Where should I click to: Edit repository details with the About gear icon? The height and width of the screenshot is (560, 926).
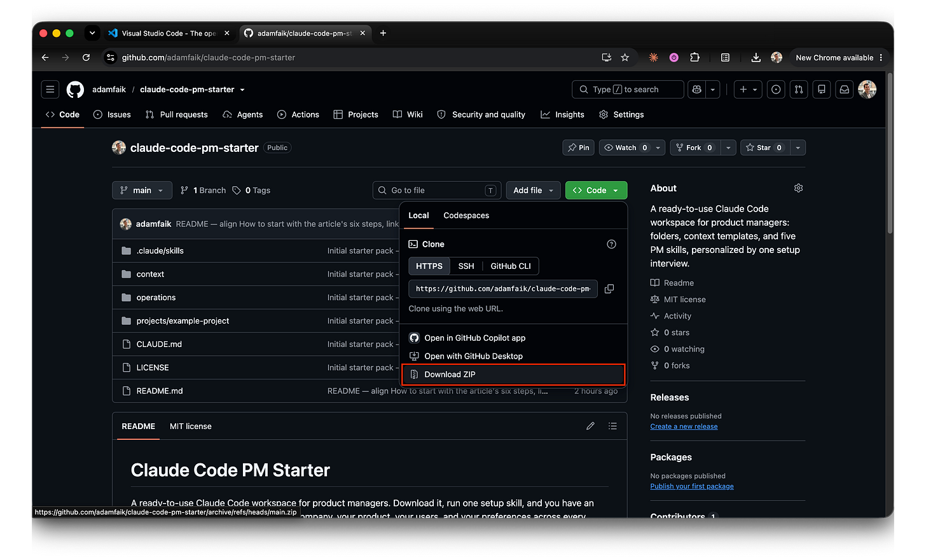[798, 188]
